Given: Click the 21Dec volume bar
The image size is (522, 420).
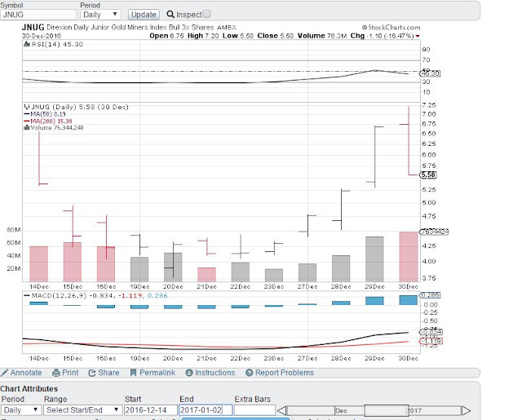Looking at the screenshot, I should [206, 275].
